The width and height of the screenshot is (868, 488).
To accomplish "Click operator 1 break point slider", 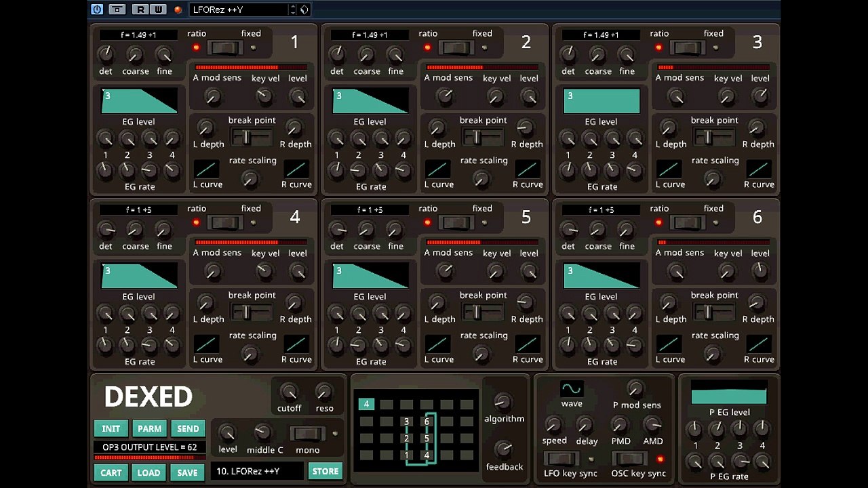I will click(251, 137).
